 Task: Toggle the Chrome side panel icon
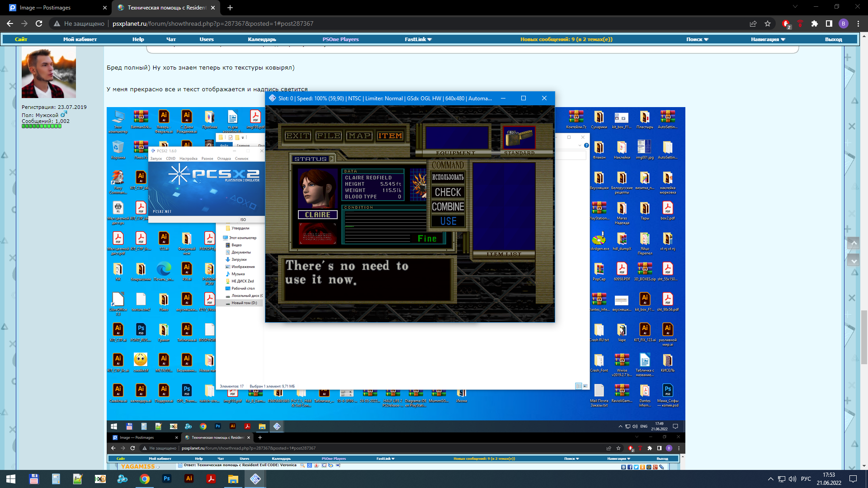click(829, 23)
